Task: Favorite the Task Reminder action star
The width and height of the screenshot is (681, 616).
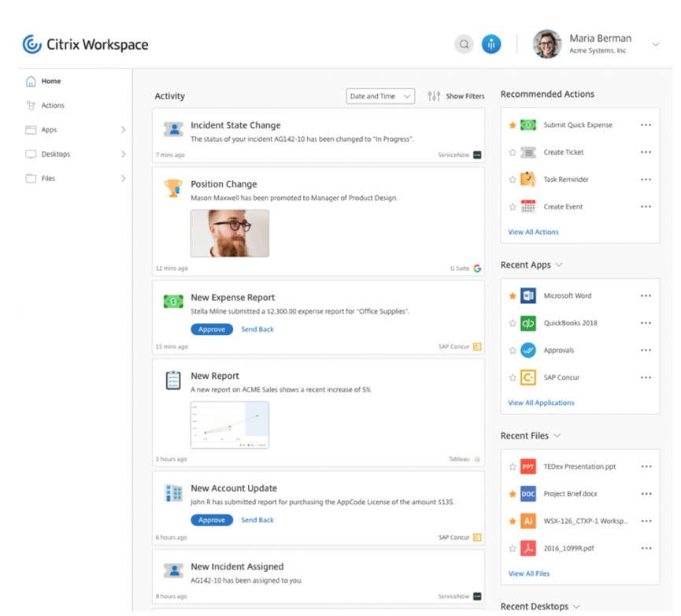Action: click(x=513, y=180)
